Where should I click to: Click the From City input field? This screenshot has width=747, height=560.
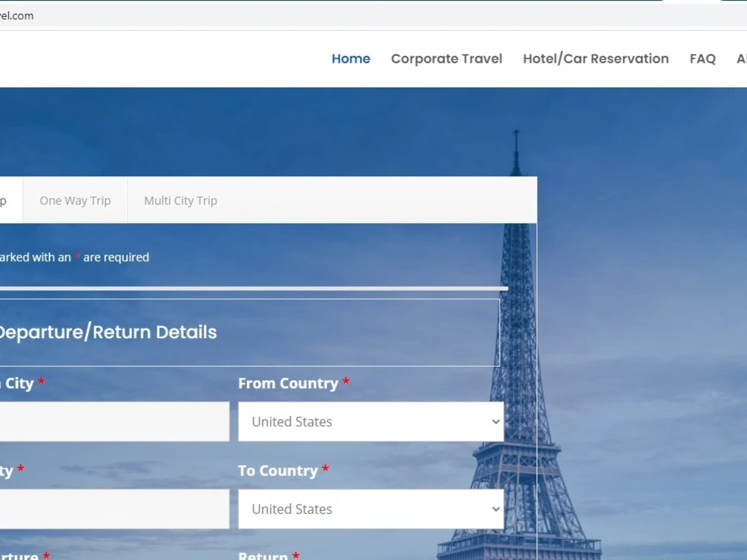pyautogui.click(x=114, y=421)
